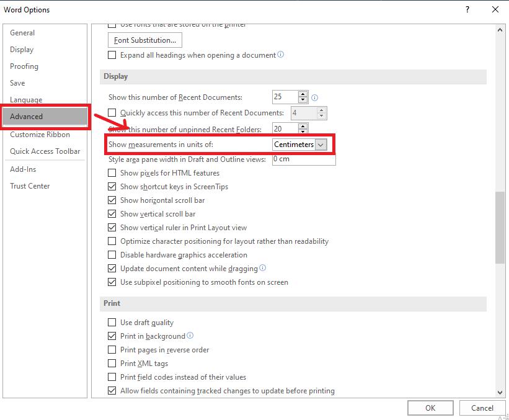
Task: Enable Disable hardware graphics acceleration
Action: pyautogui.click(x=112, y=255)
